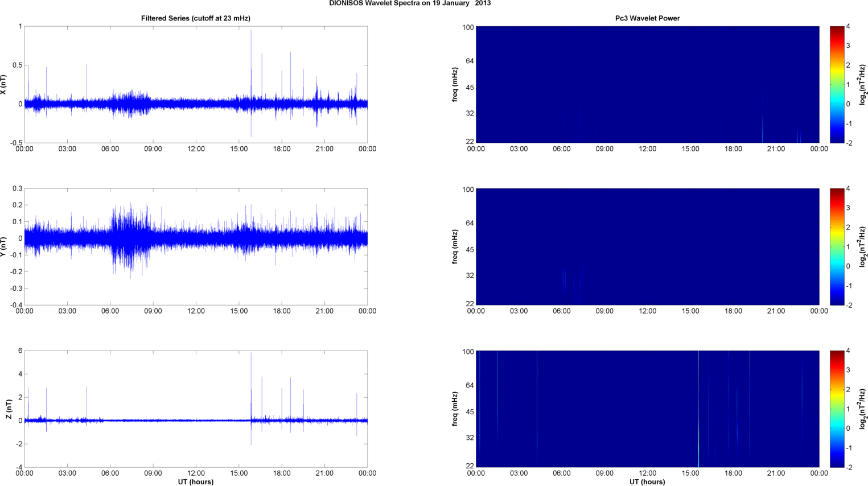
Task: Click the freq (mHz) label of Y spectrogram
Action: tap(455, 247)
